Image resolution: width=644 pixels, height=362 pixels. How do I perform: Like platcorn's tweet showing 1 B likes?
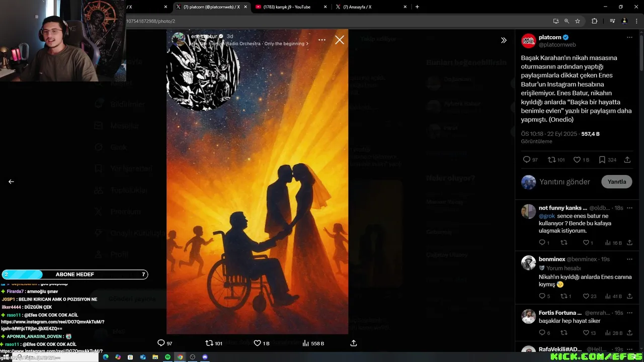tap(577, 159)
